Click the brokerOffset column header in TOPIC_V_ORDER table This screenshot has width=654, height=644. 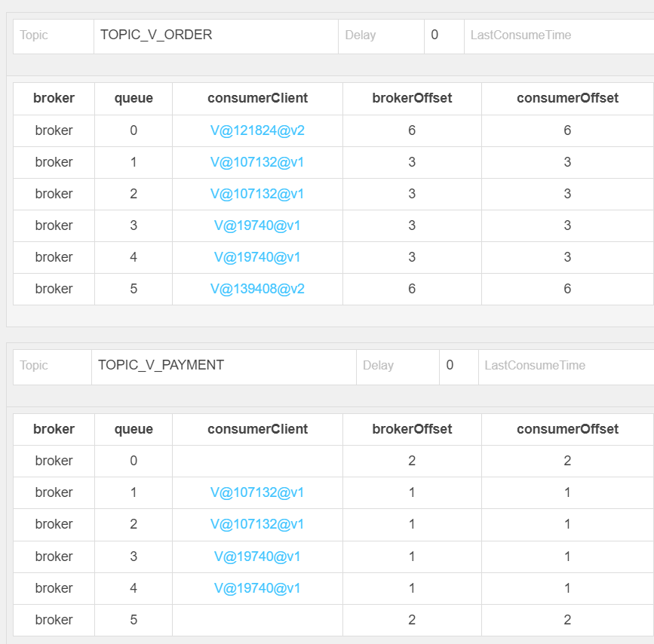click(412, 98)
